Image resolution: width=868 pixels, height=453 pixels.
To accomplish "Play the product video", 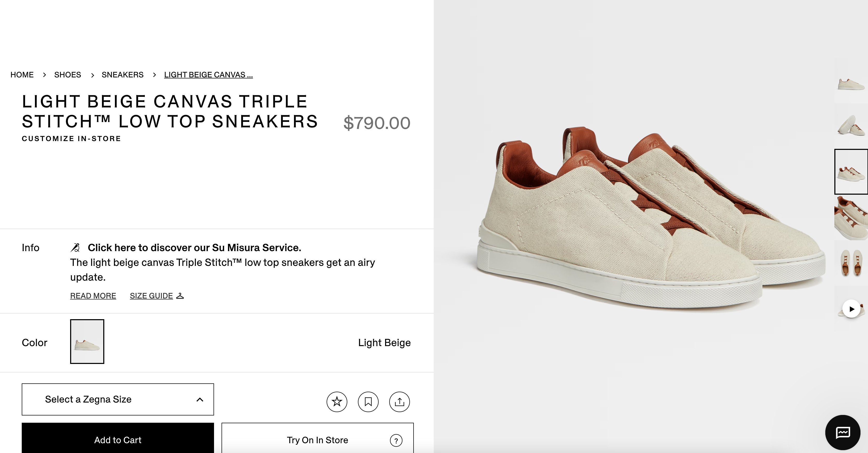I will (851, 309).
